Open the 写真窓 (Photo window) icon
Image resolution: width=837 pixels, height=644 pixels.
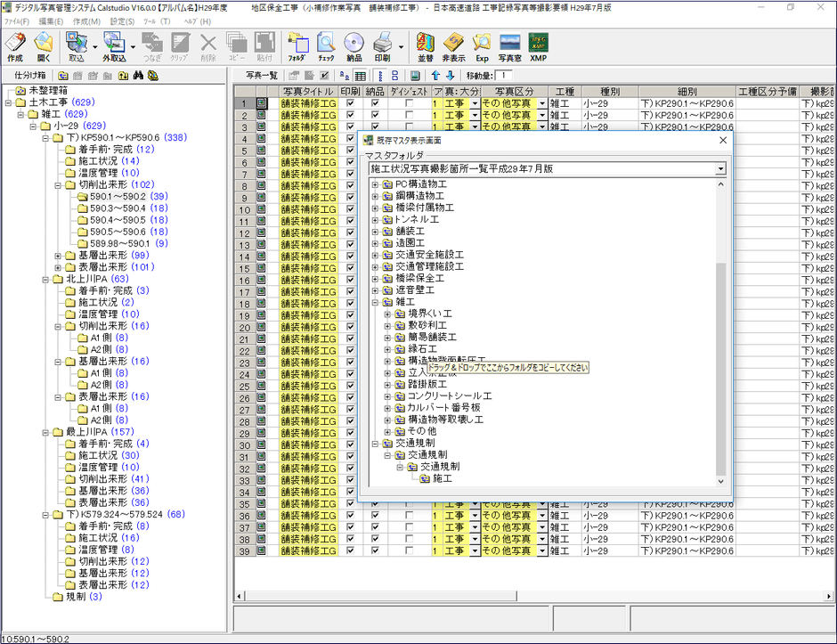point(509,46)
